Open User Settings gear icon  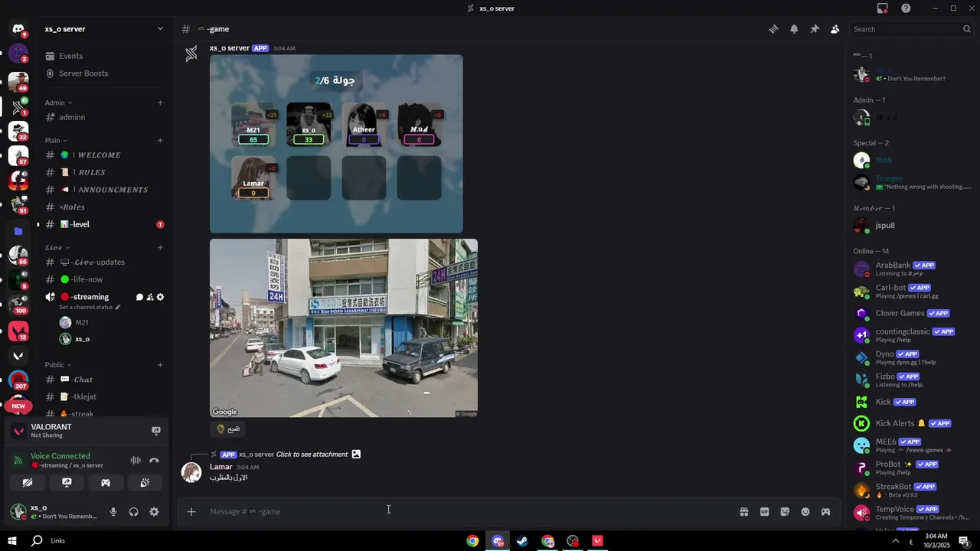pyautogui.click(x=154, y=512)
